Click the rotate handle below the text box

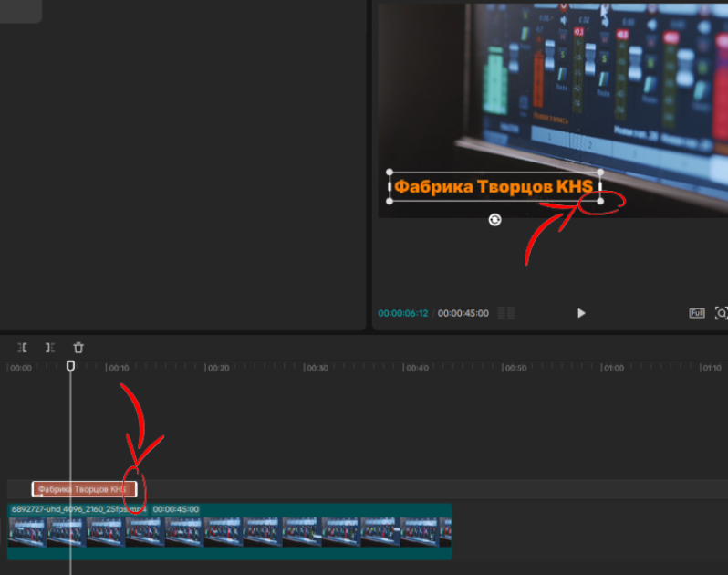495,220
